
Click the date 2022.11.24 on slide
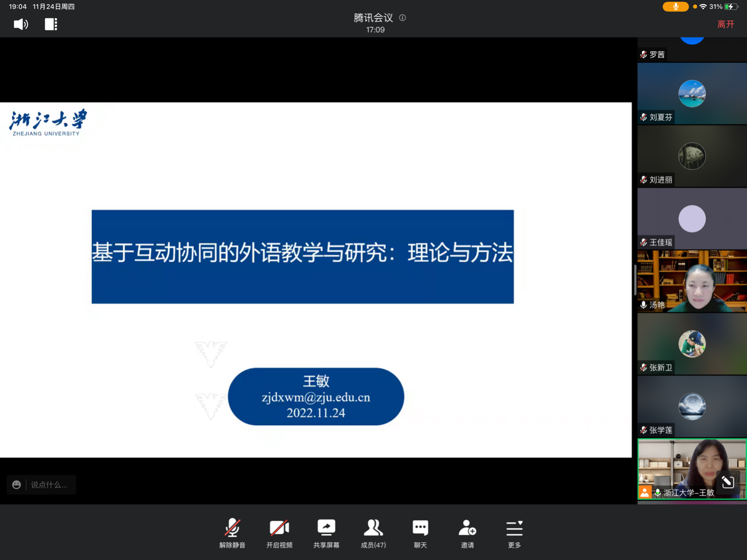click(316, 413)
